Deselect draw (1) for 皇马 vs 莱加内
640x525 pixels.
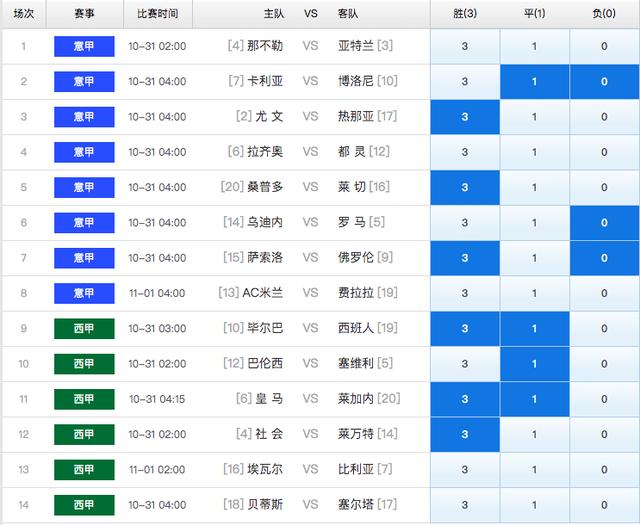pos(535,399)
